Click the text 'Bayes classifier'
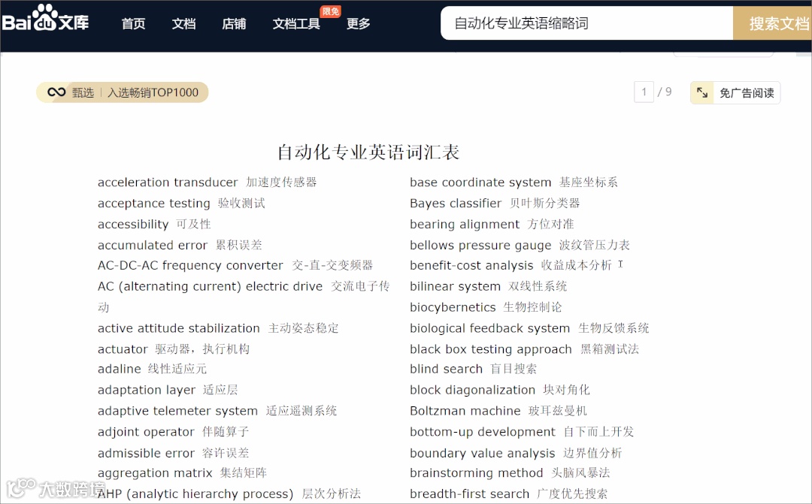Screen dimensions: 812x504 point(456,204)
